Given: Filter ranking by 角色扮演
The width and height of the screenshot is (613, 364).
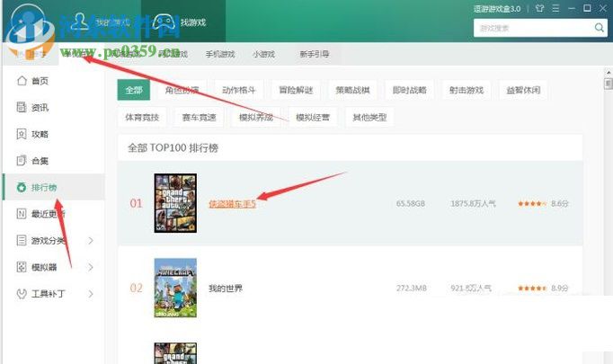Looking at the screenshot, I should (182, 90).
